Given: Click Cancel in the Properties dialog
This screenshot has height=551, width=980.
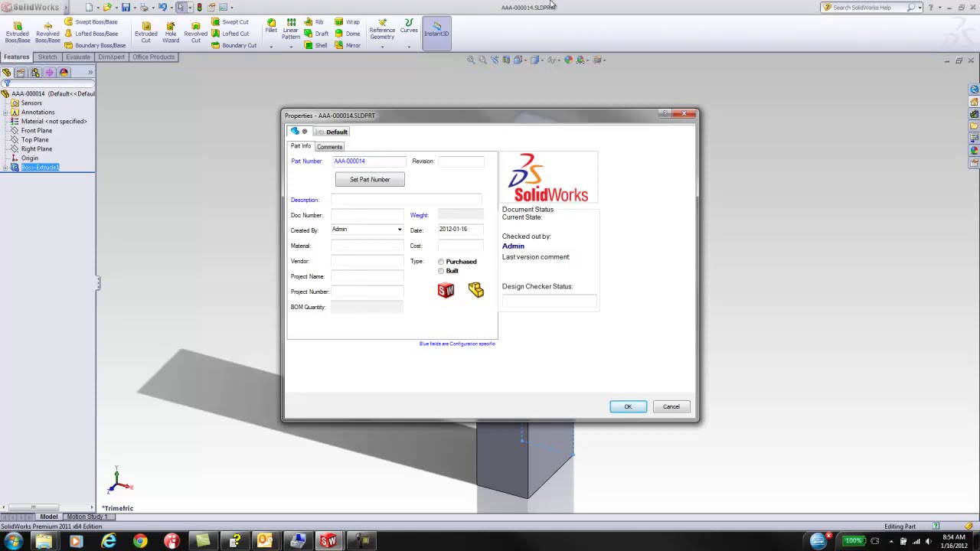Looking at the screenshot, I should [671, 406].
